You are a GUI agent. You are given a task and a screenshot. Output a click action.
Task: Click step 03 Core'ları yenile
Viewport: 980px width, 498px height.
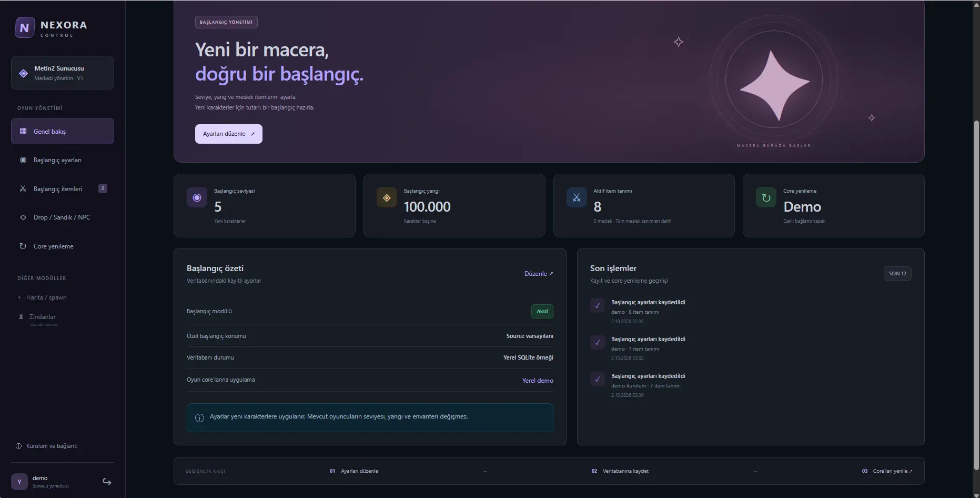tap(887, 471)
